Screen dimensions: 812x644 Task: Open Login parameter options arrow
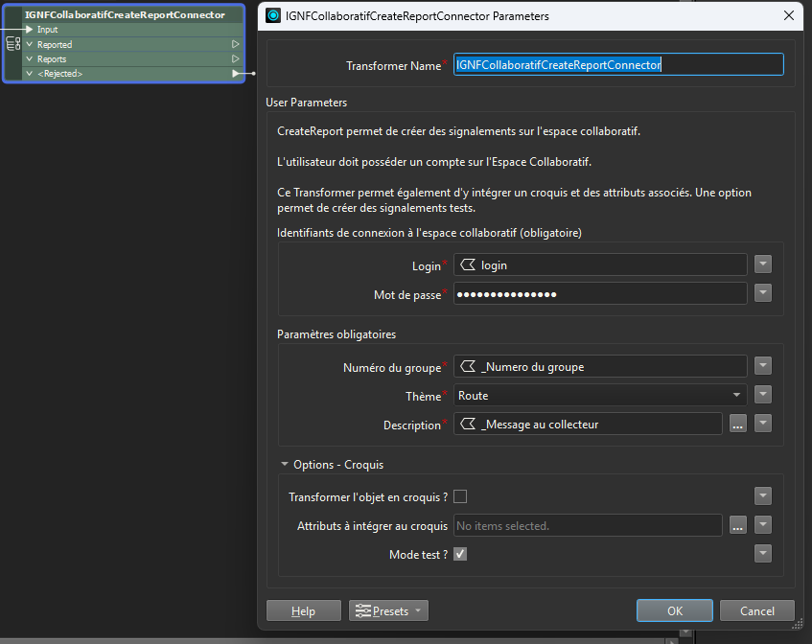[x=763, y=264]
